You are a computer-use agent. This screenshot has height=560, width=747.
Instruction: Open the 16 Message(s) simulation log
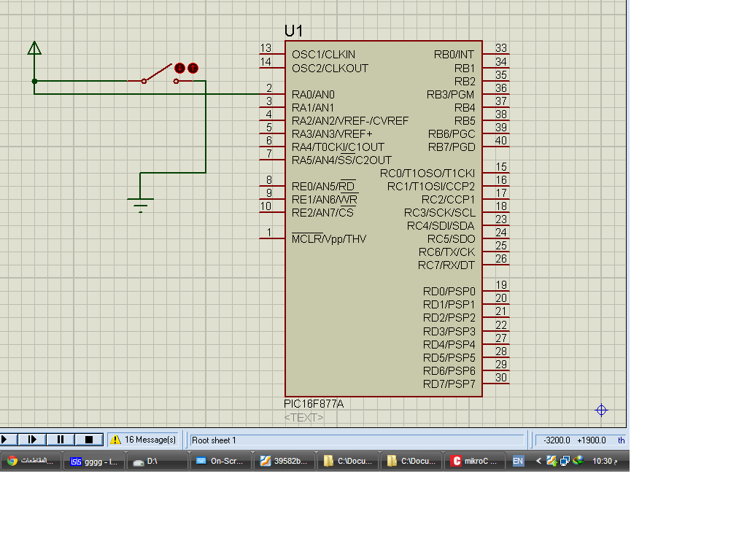144,440
